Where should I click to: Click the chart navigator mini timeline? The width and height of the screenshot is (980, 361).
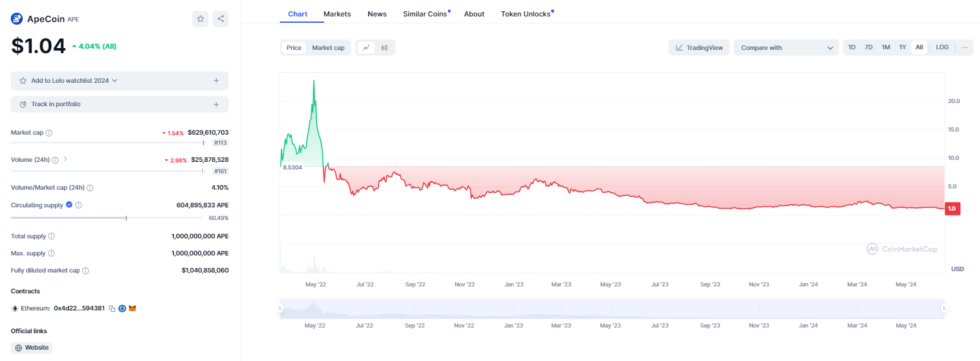coord(612,309)
